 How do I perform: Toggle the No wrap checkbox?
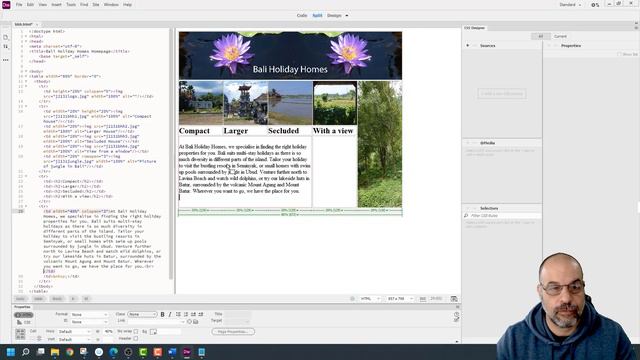[x=136, y=331]
